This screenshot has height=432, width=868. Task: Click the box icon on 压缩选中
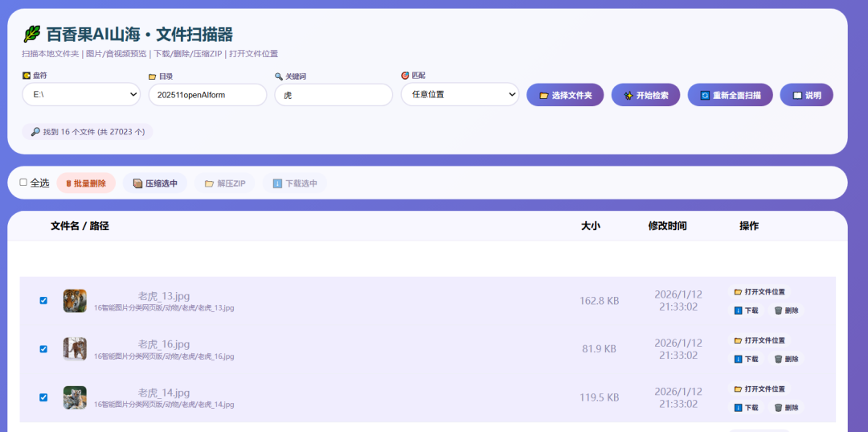tap(138, 183)
